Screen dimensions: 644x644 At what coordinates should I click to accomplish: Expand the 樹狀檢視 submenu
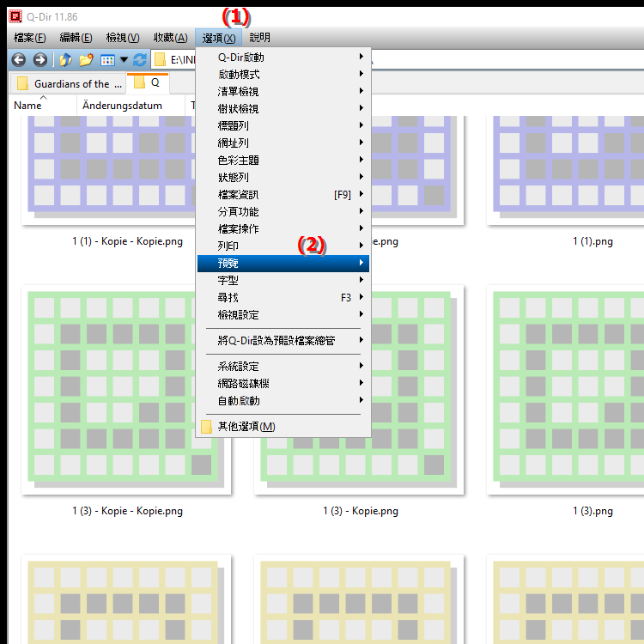[x=283, y=109]
